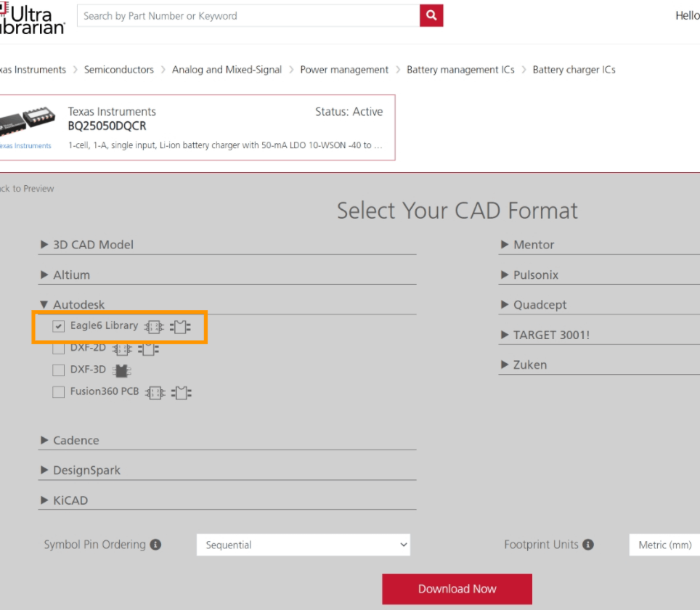Uncheck the Eagle6 Library checkbox
Screen dimensions: 700x610
click(x=59, y=327)
